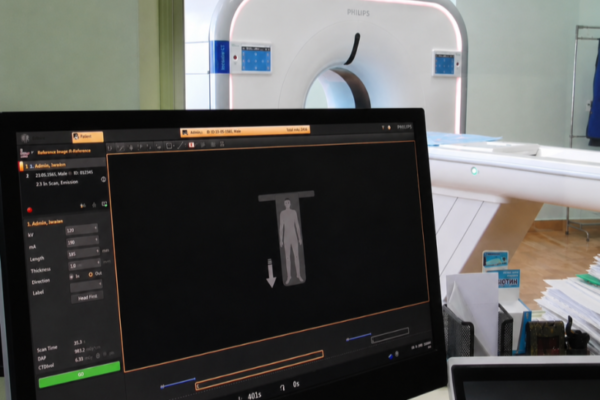Open the Length value dropdown

click(x=84, y=253)
